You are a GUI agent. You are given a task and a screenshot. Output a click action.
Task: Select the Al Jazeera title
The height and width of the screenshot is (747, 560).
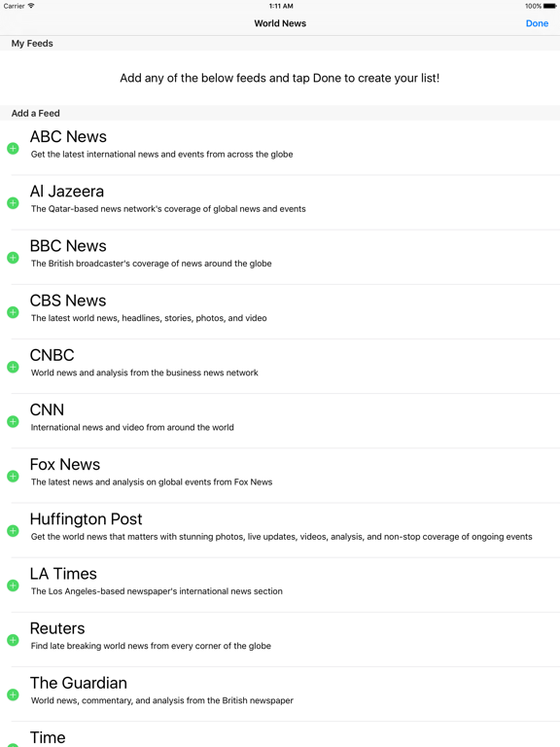coord(67,192)
